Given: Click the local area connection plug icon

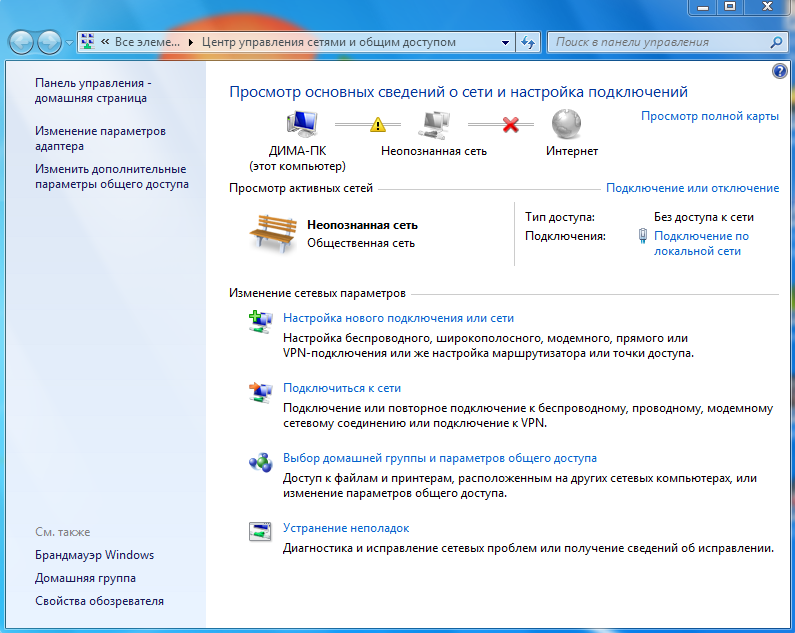Looking at the screenshot, I should point(642,236).
